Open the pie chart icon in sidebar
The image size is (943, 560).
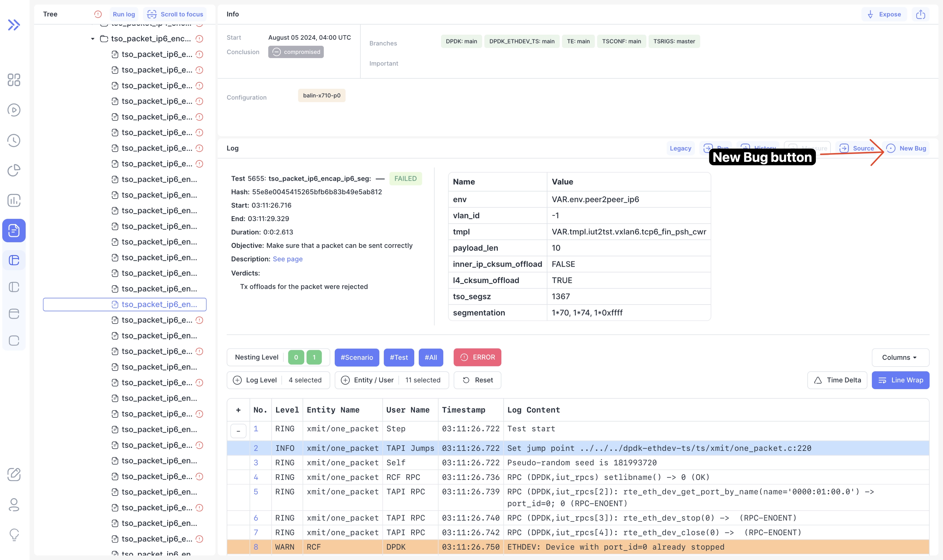[x=14, y=170]
